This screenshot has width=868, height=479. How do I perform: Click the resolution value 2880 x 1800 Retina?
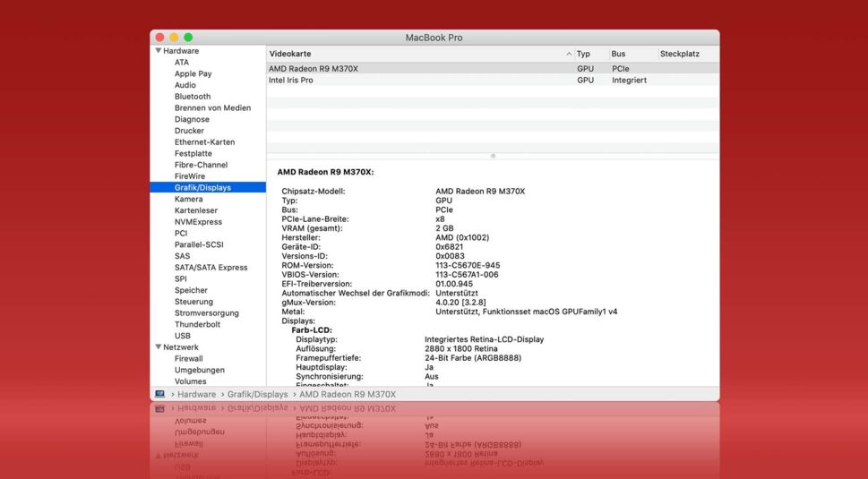461,348
